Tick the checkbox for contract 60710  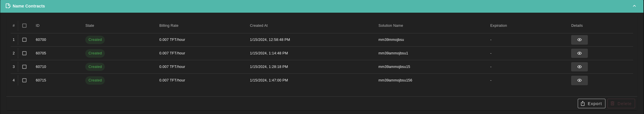[x=24, y=67]
